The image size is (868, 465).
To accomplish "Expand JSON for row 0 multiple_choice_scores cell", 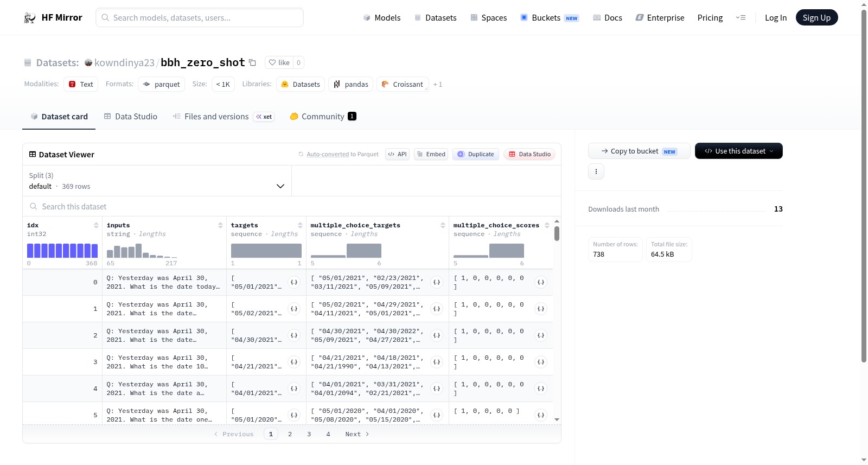I will click(x=541, y=282).
